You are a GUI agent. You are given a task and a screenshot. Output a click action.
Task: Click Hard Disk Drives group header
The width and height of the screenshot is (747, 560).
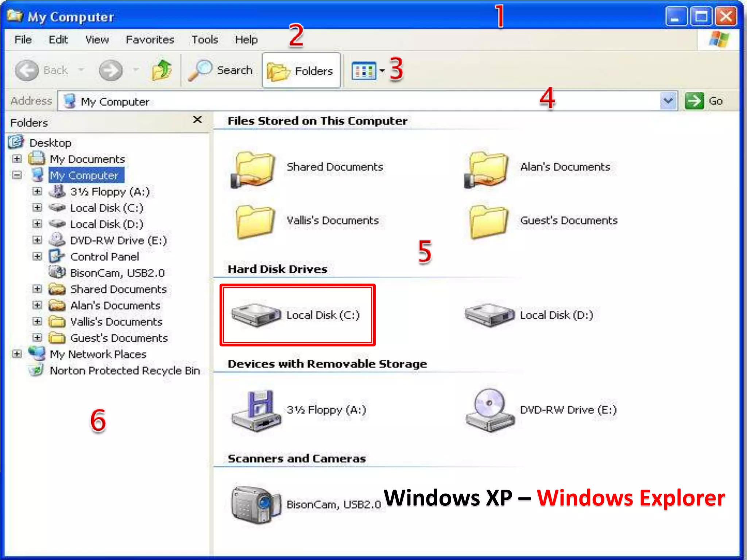(278, 269)
